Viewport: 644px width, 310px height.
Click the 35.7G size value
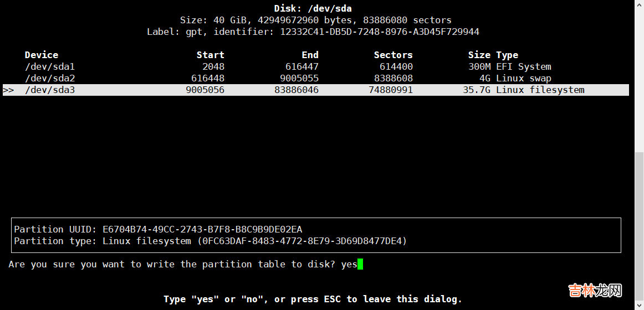(x=477, y=90)
